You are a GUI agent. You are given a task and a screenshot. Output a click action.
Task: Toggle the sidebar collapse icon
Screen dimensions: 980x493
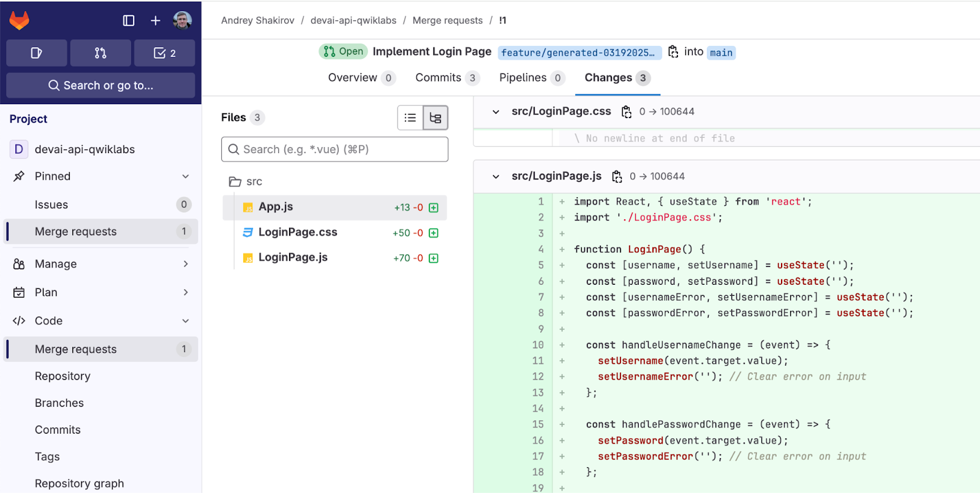(x=129, y=21)
